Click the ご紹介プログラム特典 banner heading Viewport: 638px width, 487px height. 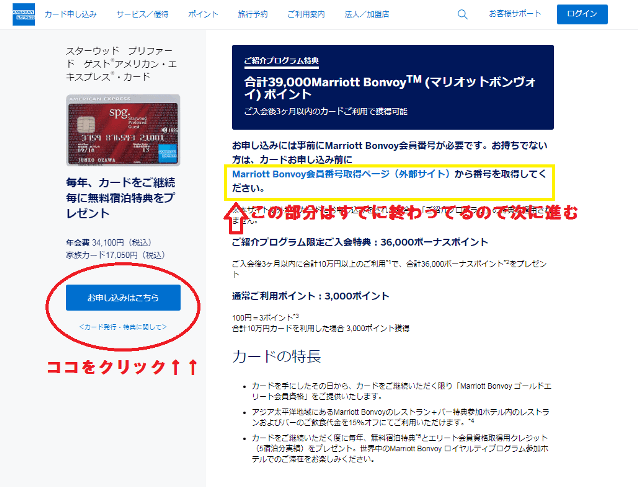(x=281, y=61)
